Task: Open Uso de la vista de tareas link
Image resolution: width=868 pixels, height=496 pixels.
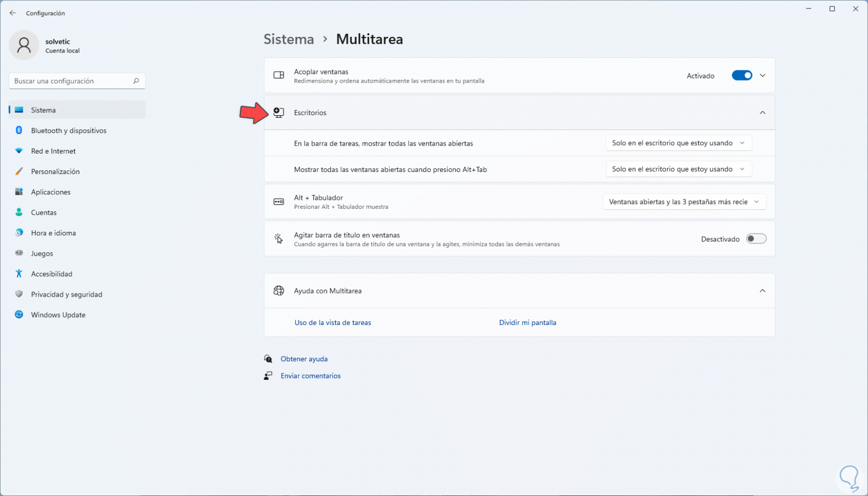Action: (x=332, y=323)
